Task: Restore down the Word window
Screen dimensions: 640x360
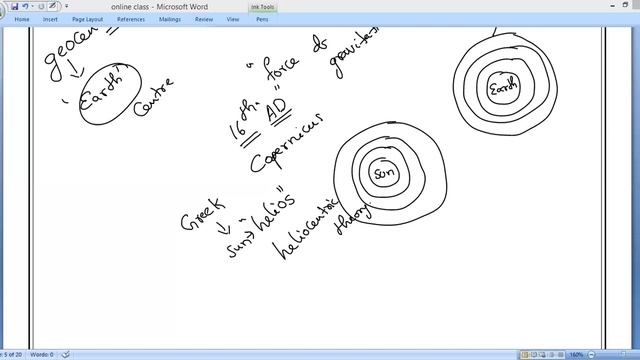Action: [x=625, y=5]
